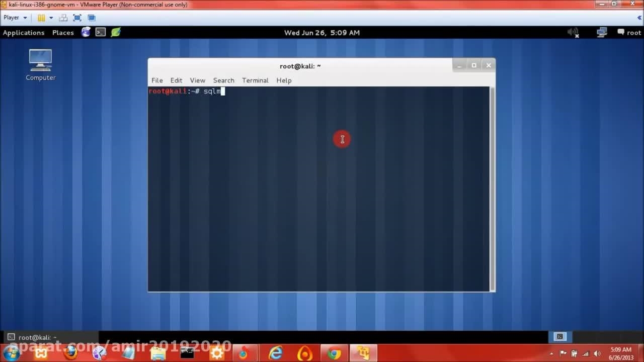Open the terminal's Edit menu

tap(176, 80)
